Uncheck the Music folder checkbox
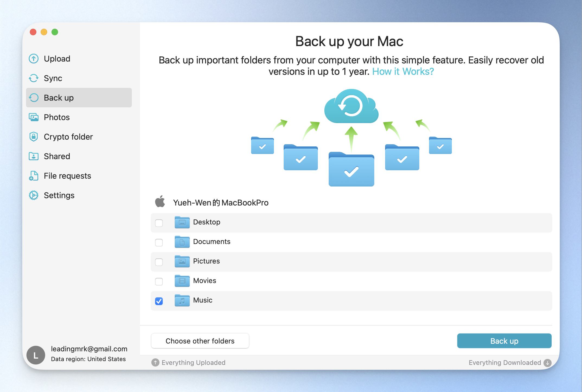Screen dimensions: 582x392 (x=159, y=301)
